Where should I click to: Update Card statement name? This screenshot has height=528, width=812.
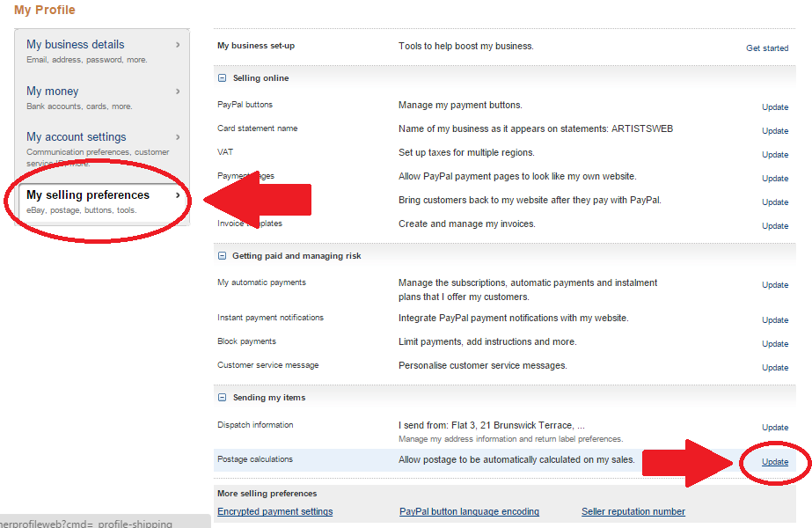point(774,131)
